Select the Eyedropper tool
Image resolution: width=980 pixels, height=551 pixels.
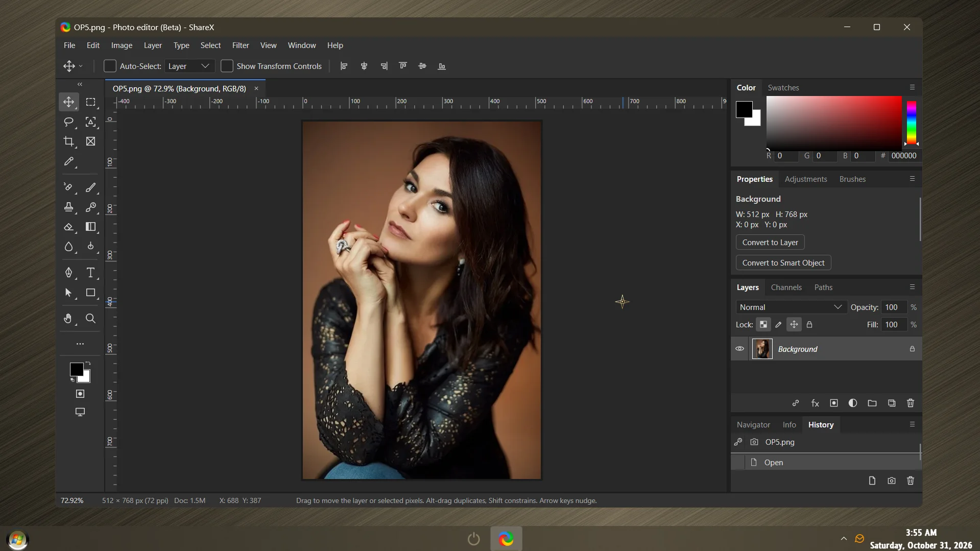68,161
